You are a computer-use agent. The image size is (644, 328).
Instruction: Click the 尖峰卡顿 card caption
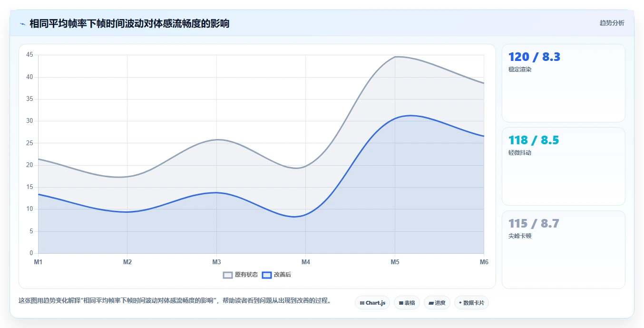coord(520,236)
